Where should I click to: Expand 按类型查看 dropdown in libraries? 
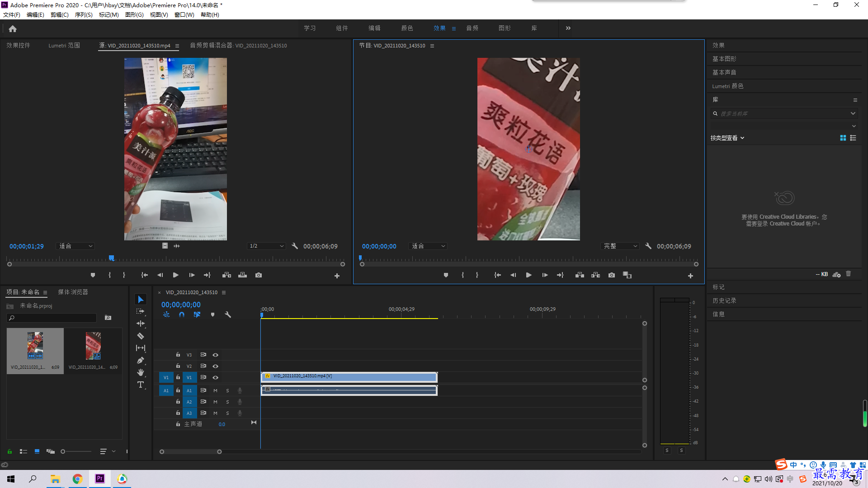point(727,138)
